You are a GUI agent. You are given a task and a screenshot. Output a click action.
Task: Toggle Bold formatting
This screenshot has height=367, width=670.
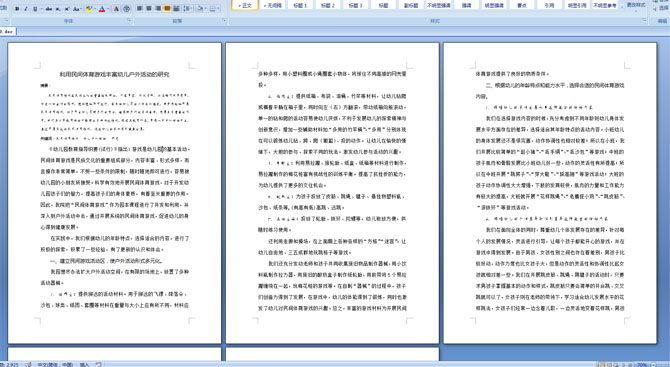(17, 9)
